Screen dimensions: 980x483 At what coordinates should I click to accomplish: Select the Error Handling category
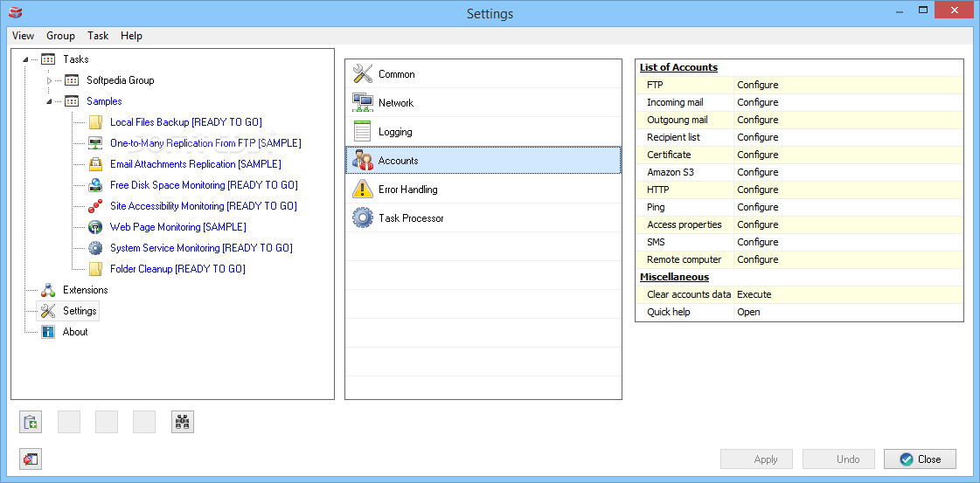(483, 189)
